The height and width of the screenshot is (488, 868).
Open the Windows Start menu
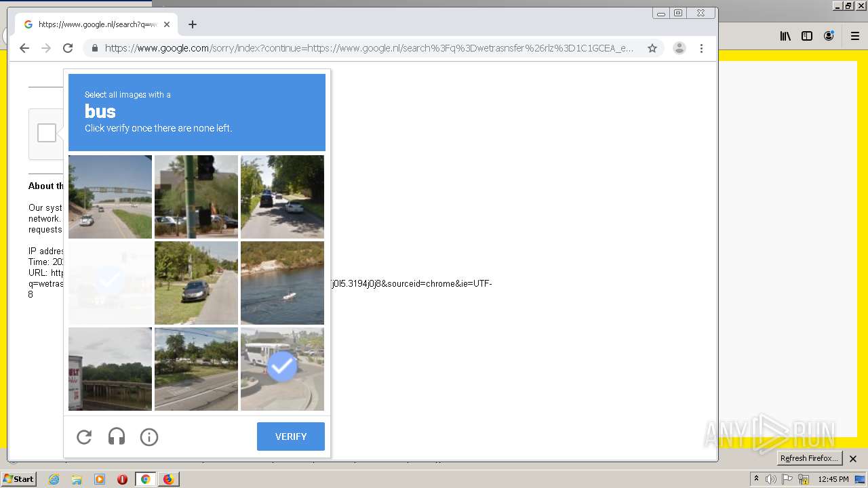pos(19,479)
